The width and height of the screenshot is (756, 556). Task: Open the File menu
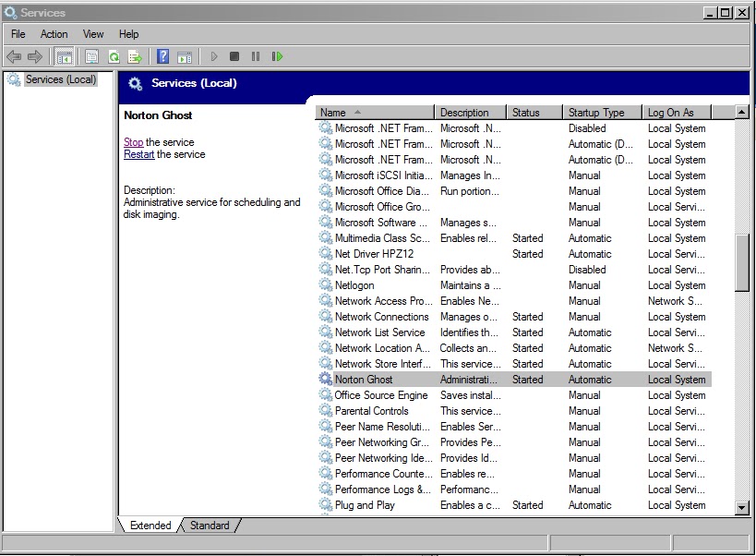tap(18, 34)
